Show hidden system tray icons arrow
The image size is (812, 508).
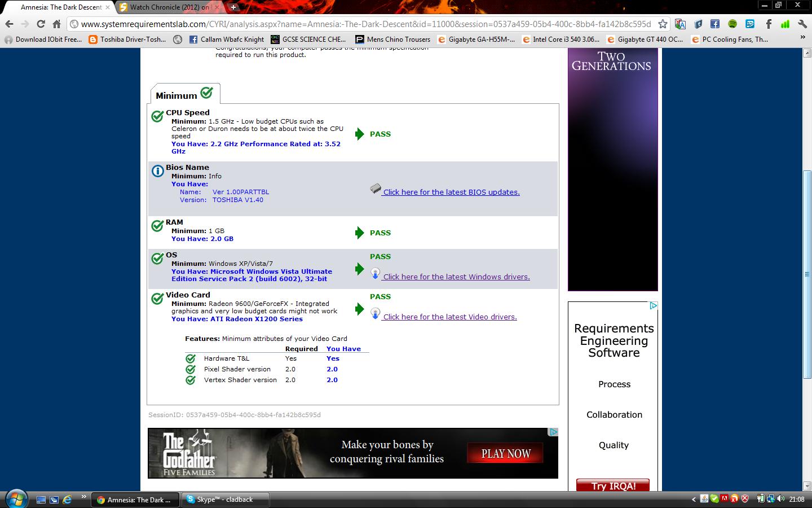694,500
